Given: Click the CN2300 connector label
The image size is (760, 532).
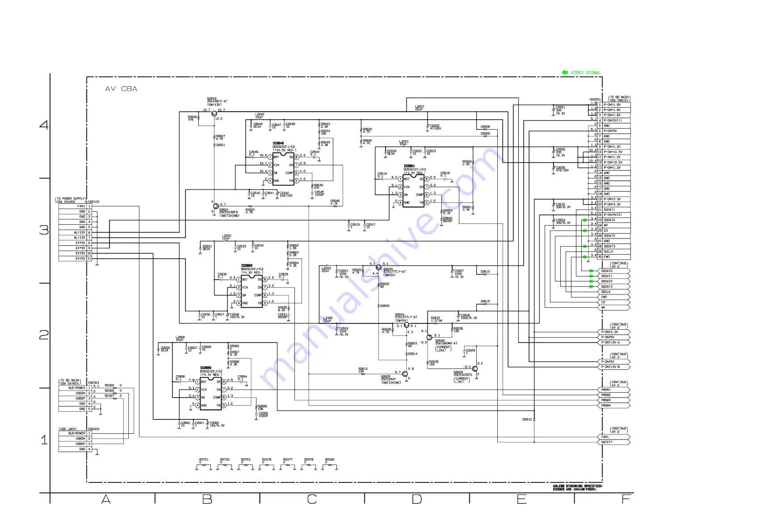Looking at the screenshot, I should click(x=94, y=429).
